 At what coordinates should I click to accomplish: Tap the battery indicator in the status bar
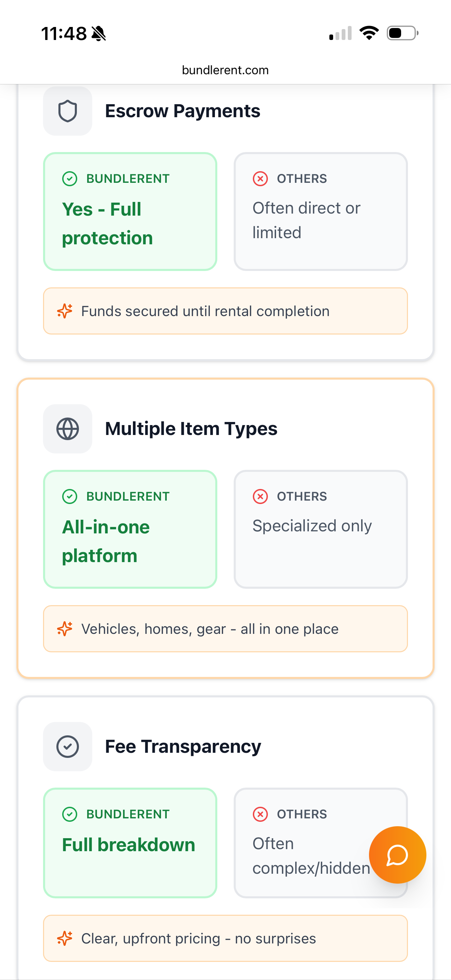(402, 33)
